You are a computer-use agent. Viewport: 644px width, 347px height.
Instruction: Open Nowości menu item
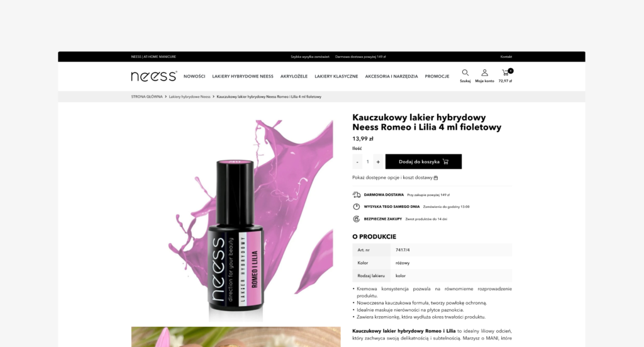point(194,76)
